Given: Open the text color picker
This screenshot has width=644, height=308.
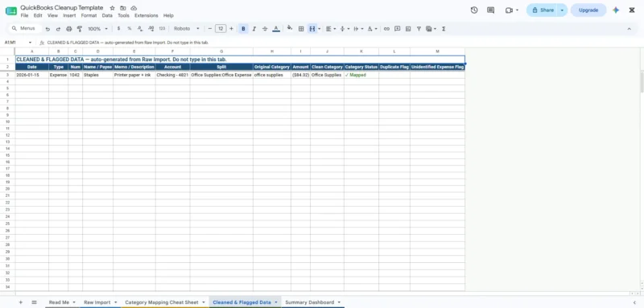Looking at the screenshot, I should (276, 29).
